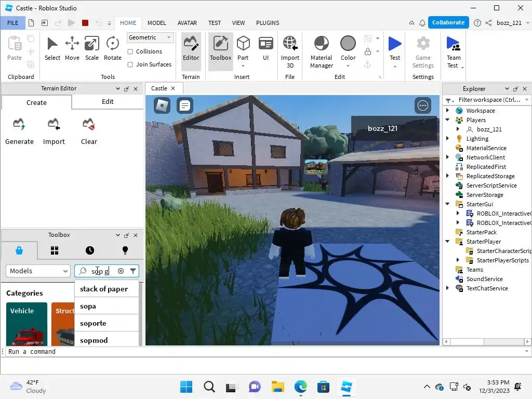Select ServerScriptService in Explorer

[x=491, y=185]
